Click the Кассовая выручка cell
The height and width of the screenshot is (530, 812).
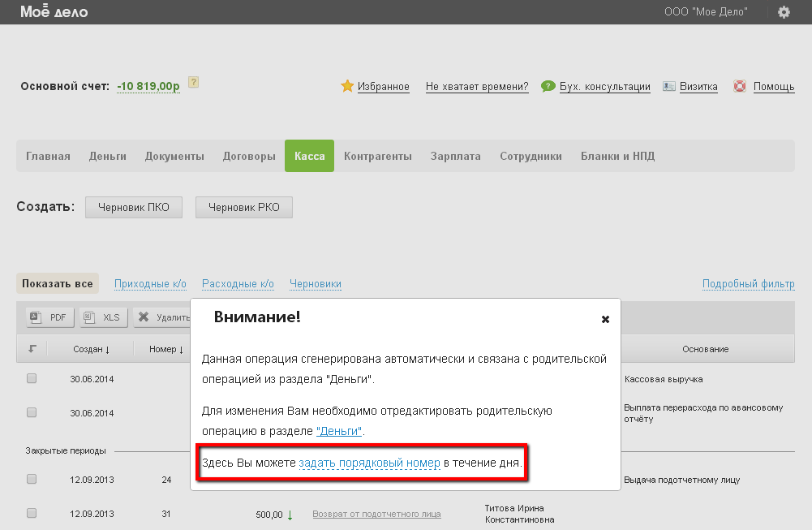pyautogui.click(x=664, y=379)
